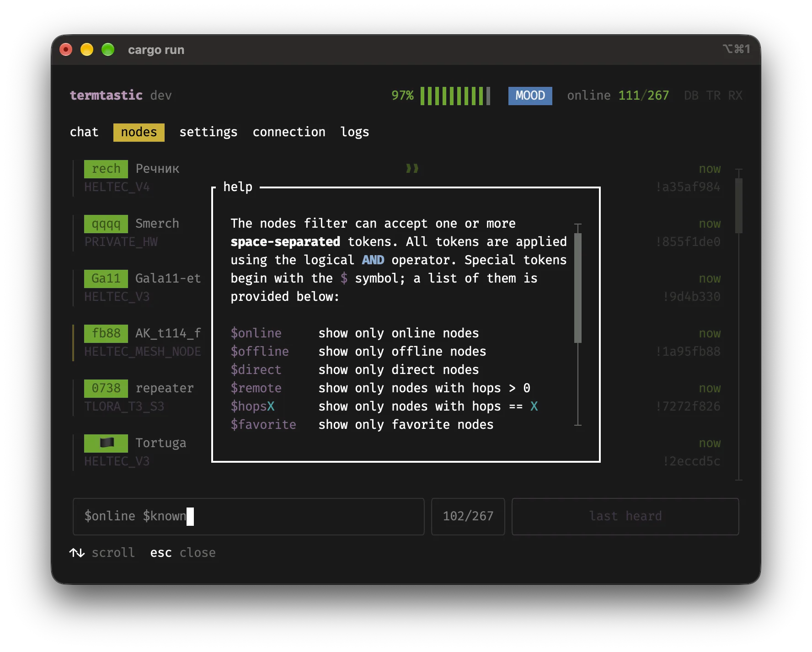Click the $favorite token in help
Viewport: 812px width, 652px height.
pos(263,425)
